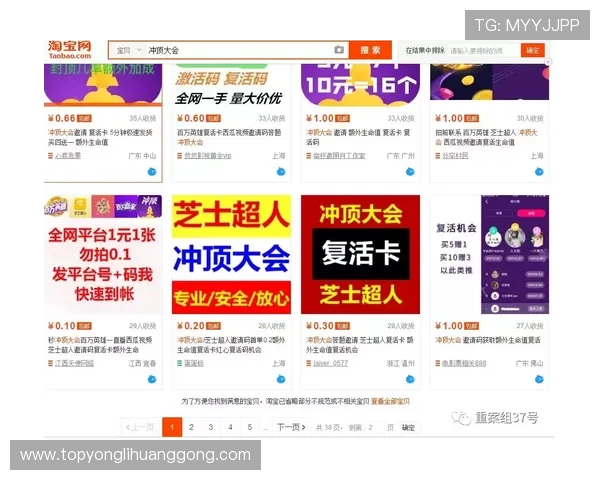Open the 激活码 复活码 全网一手 product image
Screen dimensions: 600x480
231,83
